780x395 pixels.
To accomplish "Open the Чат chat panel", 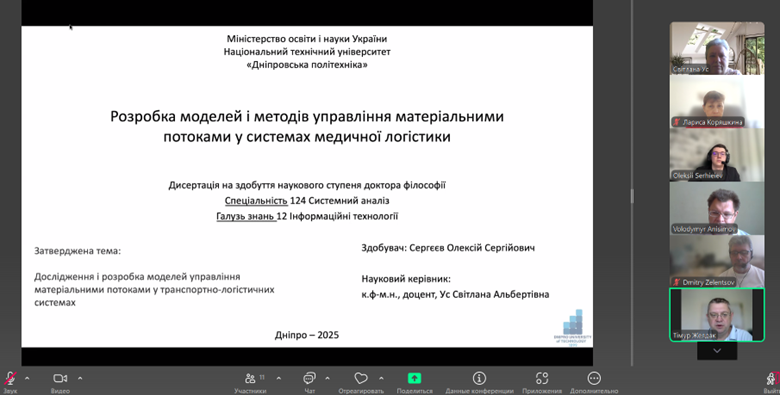I will (x=309, y=379).
